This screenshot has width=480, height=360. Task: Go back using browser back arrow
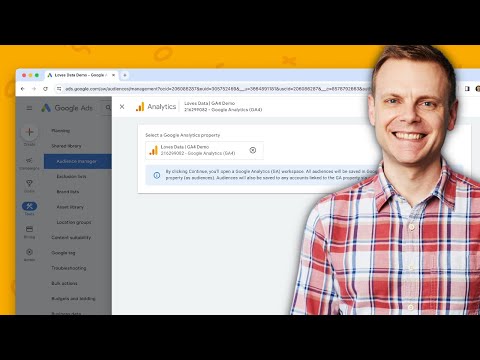coord(23,89)
